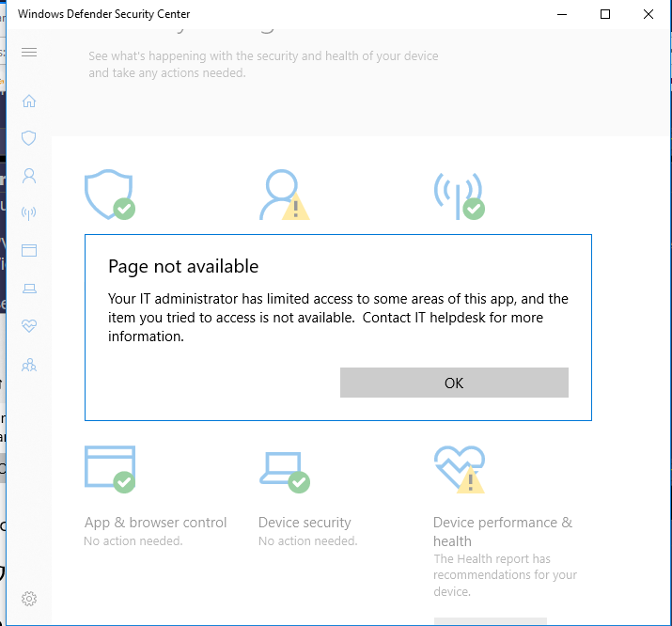Click the large Device performance heart icon

coord(460,469)
